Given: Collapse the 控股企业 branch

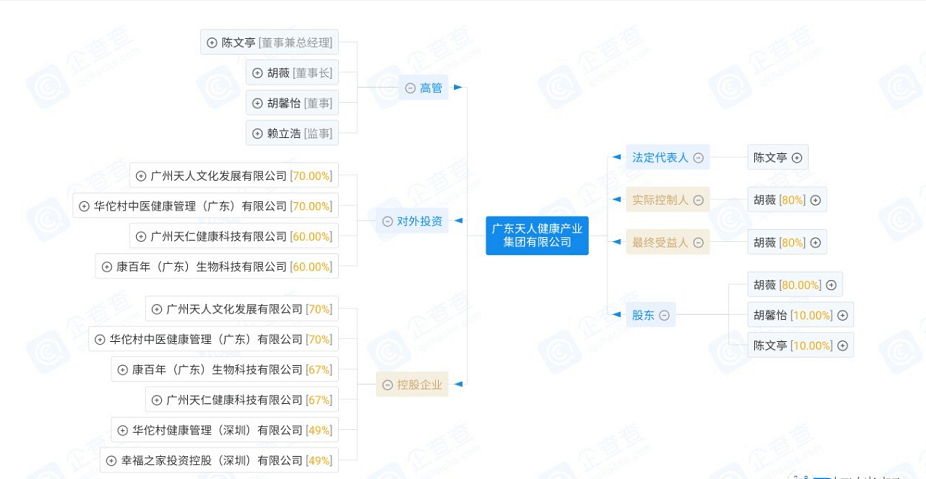Looking at the screenshot, I should point(388,384).
